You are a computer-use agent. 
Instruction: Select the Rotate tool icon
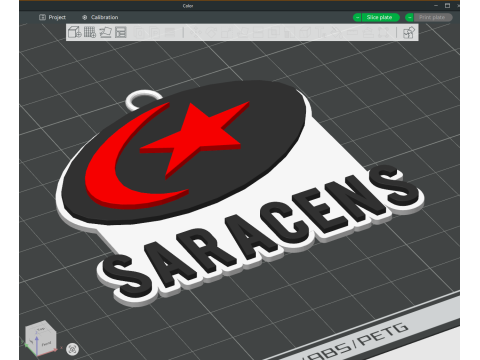click(211, 33)
